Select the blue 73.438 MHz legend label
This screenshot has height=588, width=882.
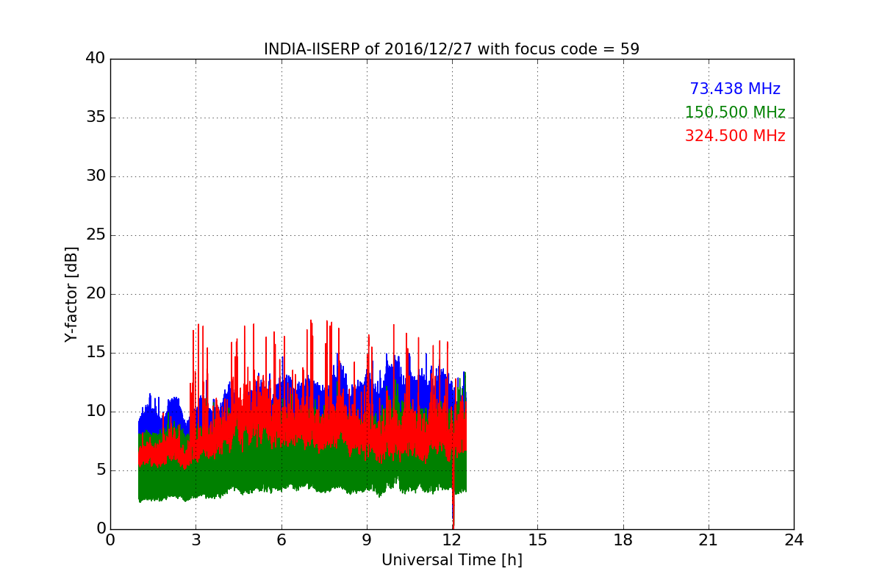click(x=735, y=89)
